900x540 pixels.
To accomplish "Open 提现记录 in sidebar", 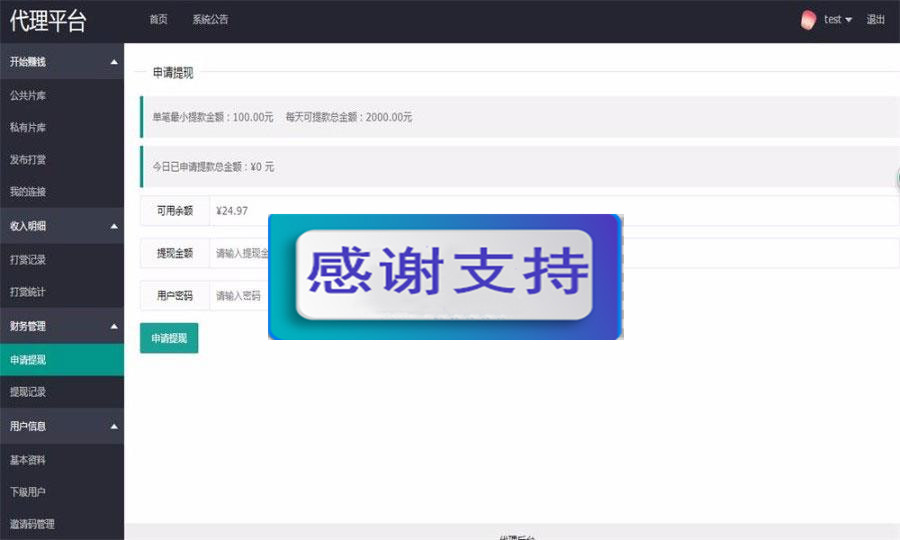I will (x=62, y=392).
